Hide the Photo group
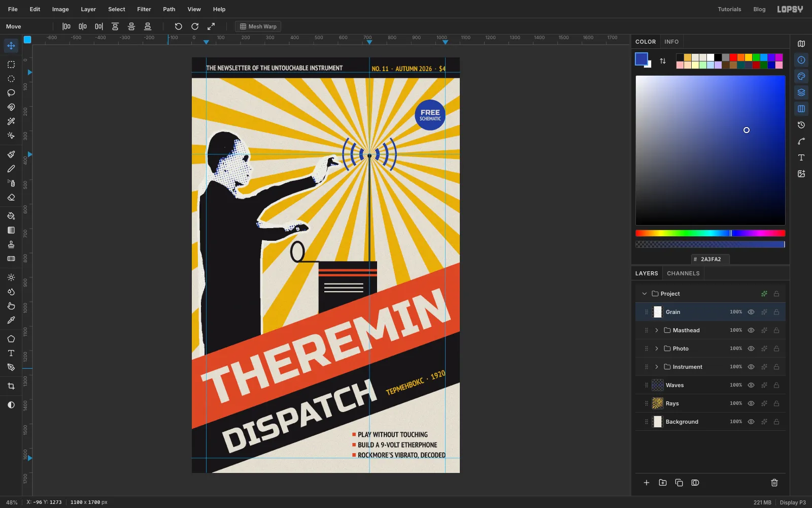Screen dimensions: 812x508 751,348
